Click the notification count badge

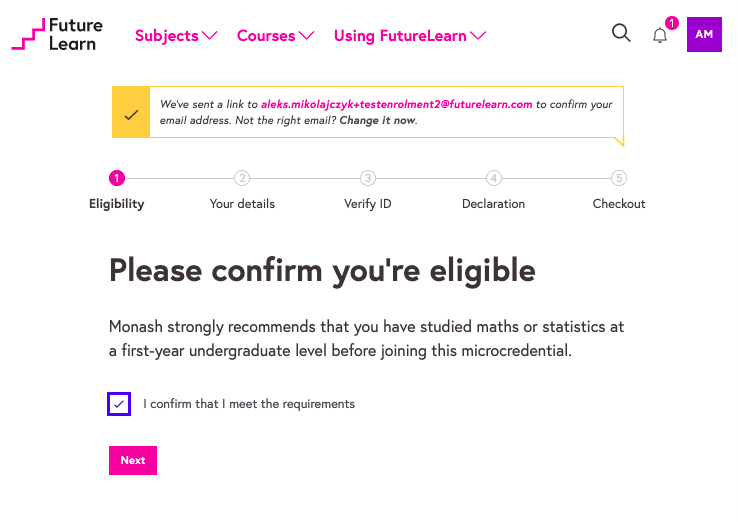pos(671,23)
